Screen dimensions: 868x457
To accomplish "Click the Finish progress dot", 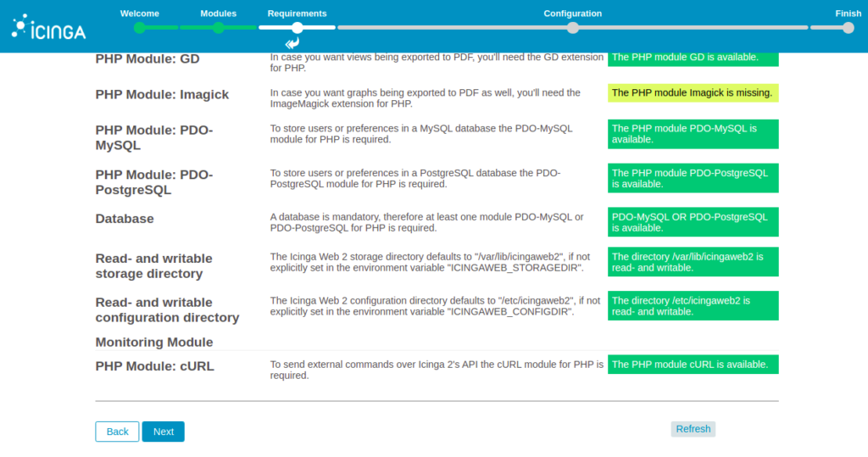I will coord(848,28).
